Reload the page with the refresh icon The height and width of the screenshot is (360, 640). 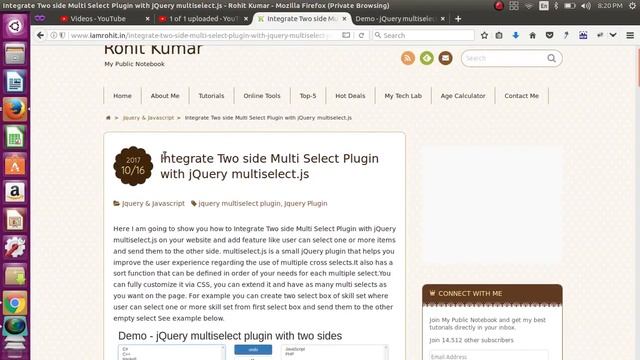361,35
